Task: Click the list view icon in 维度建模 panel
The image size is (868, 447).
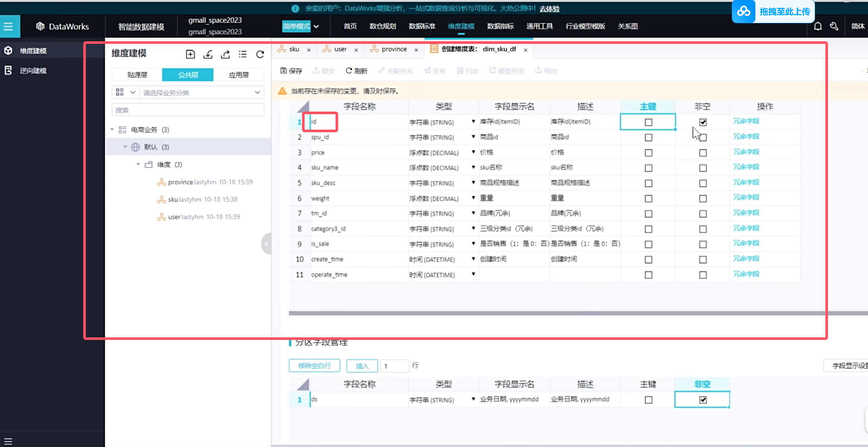Action: tap(243, 54)
